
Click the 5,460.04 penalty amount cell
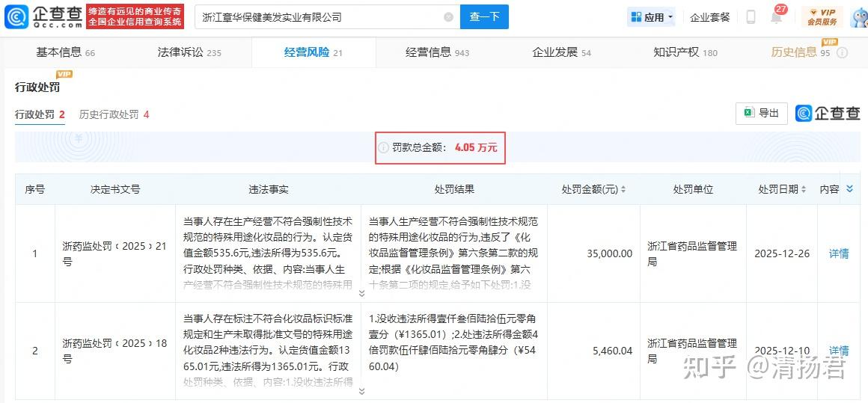(614, 351)
